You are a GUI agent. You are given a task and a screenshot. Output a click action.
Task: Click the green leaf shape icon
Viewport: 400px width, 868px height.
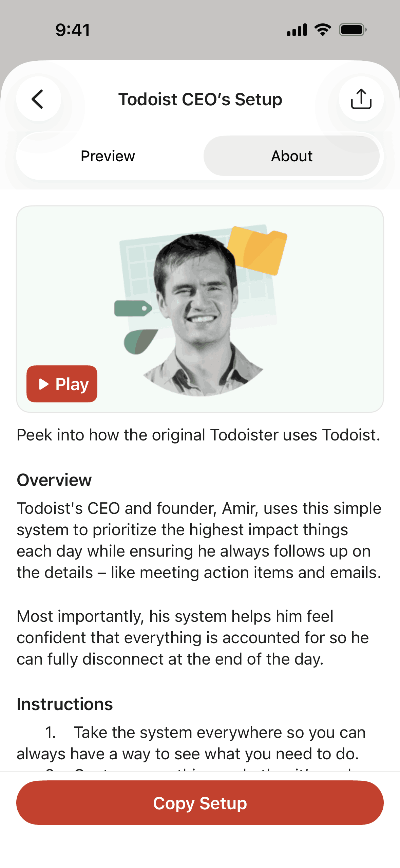tap(139, 342)
